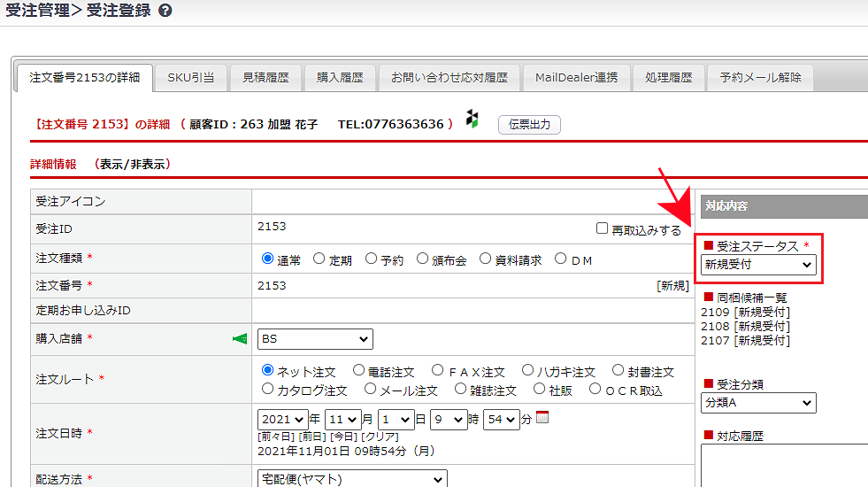Screen dimensions: 868x487
Task: Open the day dropdown showing 1
Action: click(396, 420)
